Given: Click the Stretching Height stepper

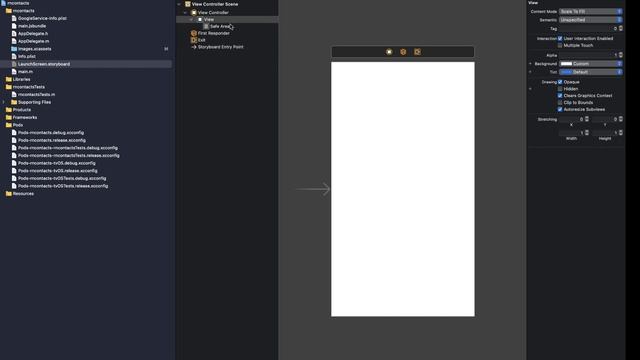Looking at the screenshot, I should point(620,133).
